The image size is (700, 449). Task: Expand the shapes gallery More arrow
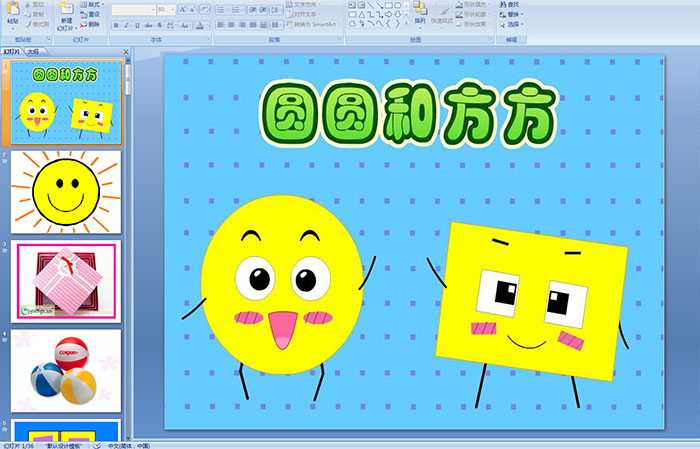406,24
